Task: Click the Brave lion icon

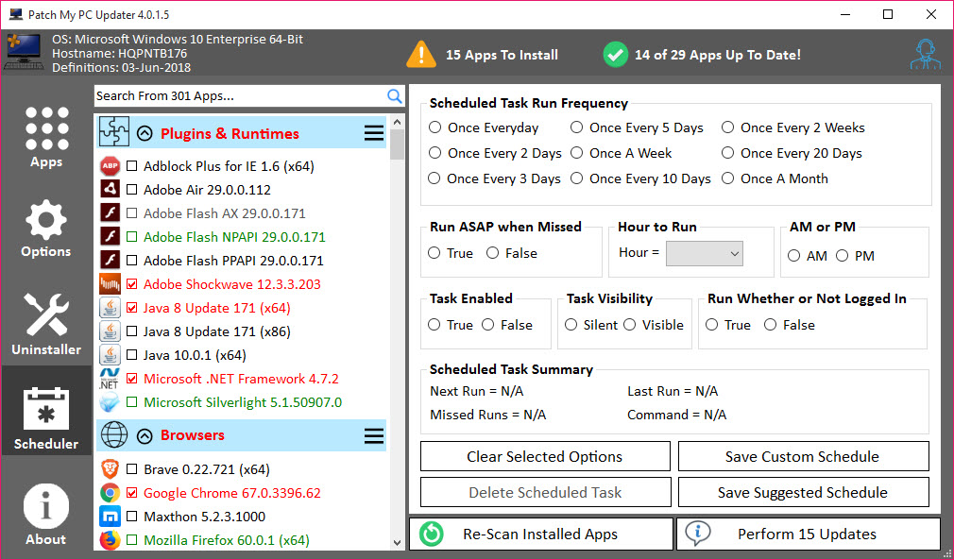Action: tap(111, 469)
